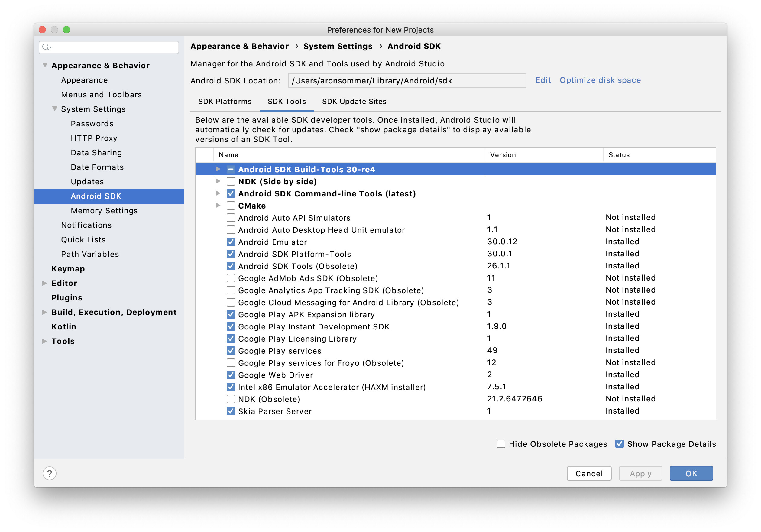Click in the Android SDK Location field
Viewport: 761px width, 532px height.
tap(407, 80)
